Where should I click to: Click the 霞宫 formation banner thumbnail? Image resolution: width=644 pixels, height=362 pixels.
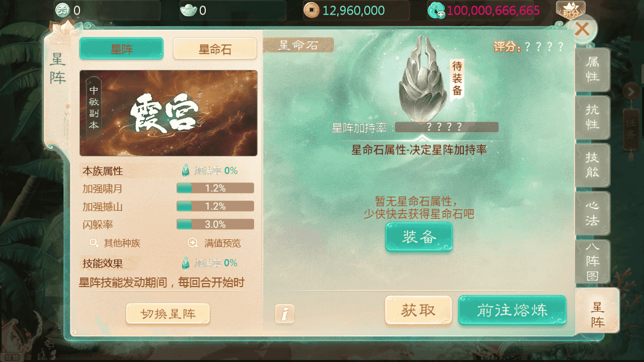click(x=169, y=113)
